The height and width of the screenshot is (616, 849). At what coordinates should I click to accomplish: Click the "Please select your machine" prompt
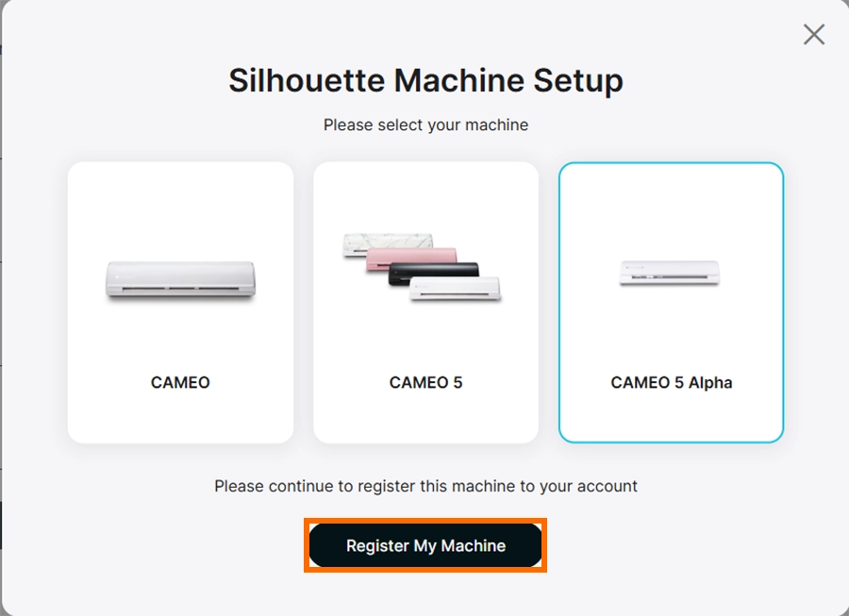pos(425,125)
